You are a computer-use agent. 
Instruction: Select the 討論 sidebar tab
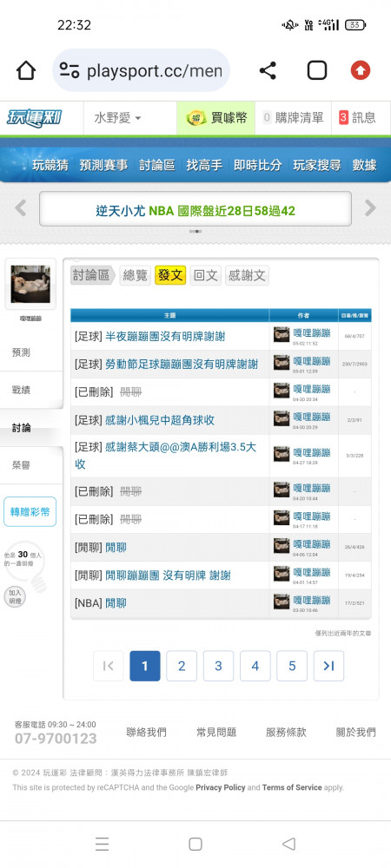21,427
